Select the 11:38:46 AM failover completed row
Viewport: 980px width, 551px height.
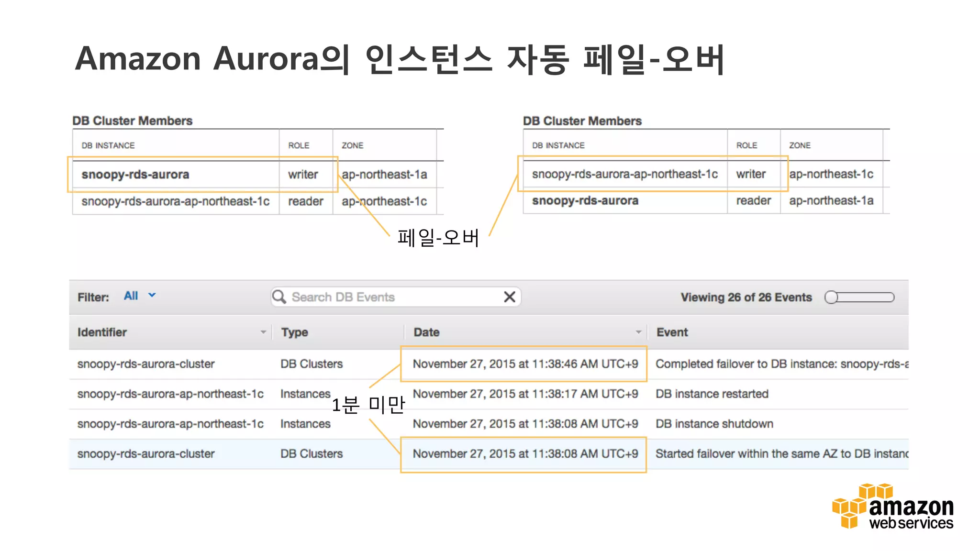pos(489,364)
